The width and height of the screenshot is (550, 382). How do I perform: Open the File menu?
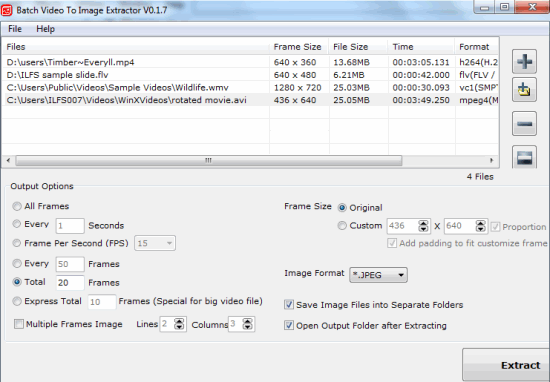point(15,29)
